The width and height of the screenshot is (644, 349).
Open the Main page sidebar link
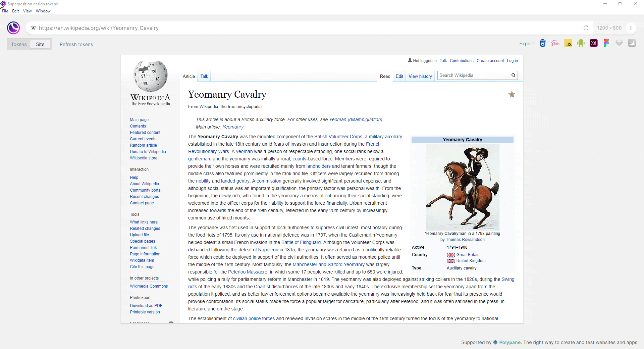click(x=139, y=120)
